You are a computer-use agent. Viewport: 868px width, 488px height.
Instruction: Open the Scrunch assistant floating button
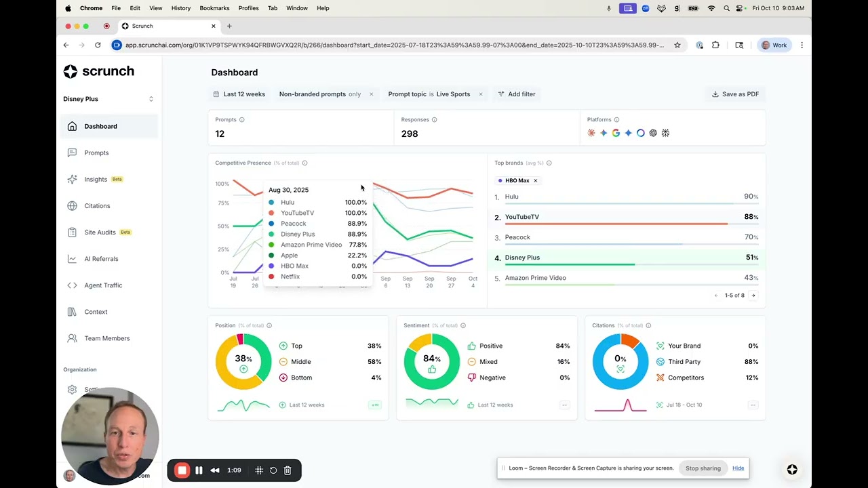tap(792, 470)
